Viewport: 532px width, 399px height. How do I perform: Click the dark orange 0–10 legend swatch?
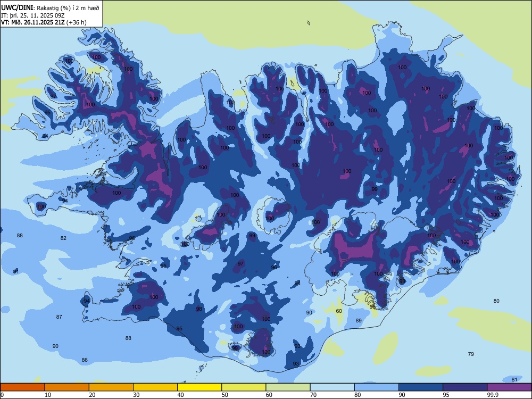pos(22,387)
